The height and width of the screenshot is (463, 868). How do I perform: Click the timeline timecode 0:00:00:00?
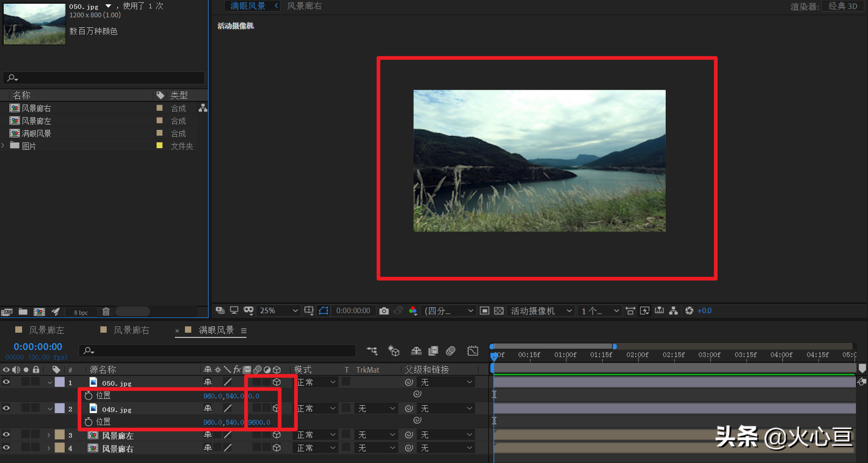point(38,347)
